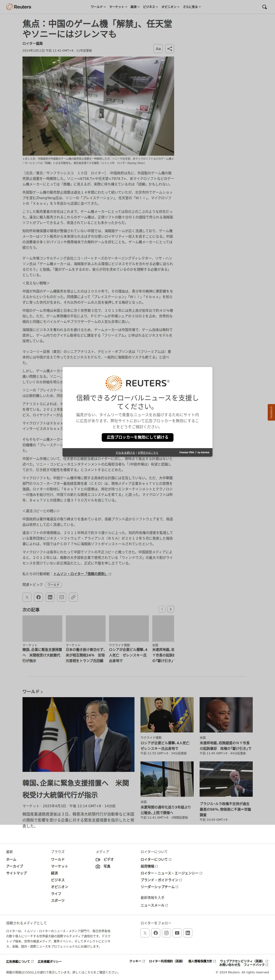Viewport: 275px width, 980px height.
Task: Expand the 経済 menu in header
Action: (135, 7)
